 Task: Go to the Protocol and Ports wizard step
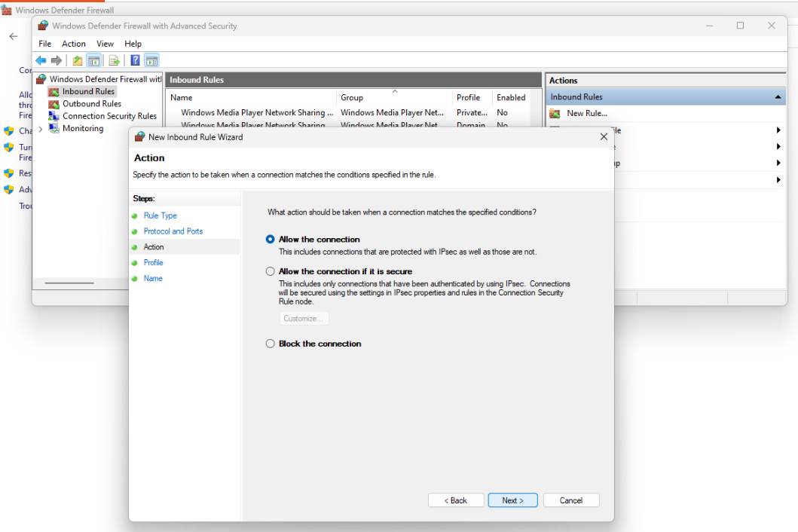click(173, 231)
